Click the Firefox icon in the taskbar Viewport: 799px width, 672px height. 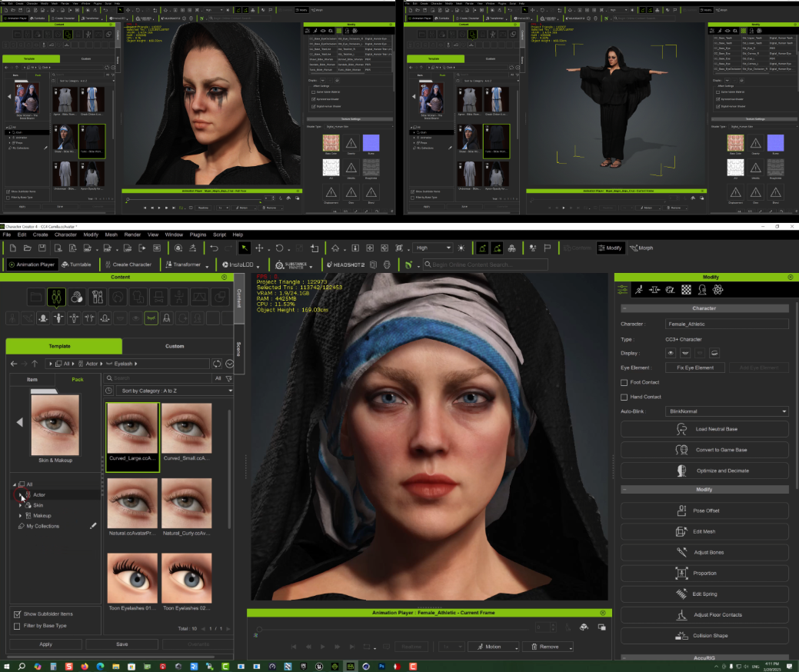(84, 667)
